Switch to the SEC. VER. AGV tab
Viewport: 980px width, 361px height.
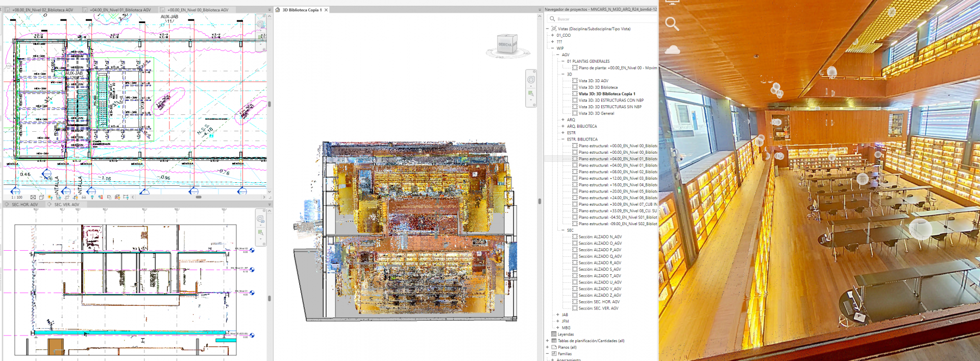pos(66,205)
